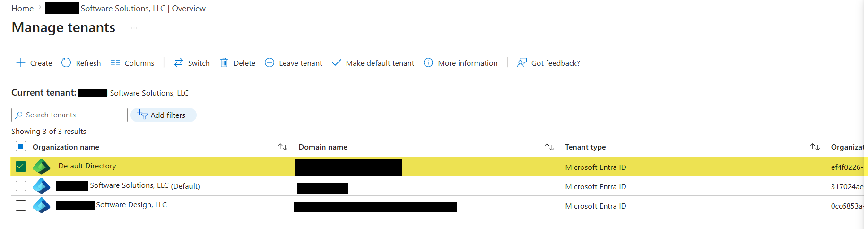Screen dimensions: 868x229
Task: Click the Showing 3 of 3 results text
Action: (49, 131)
